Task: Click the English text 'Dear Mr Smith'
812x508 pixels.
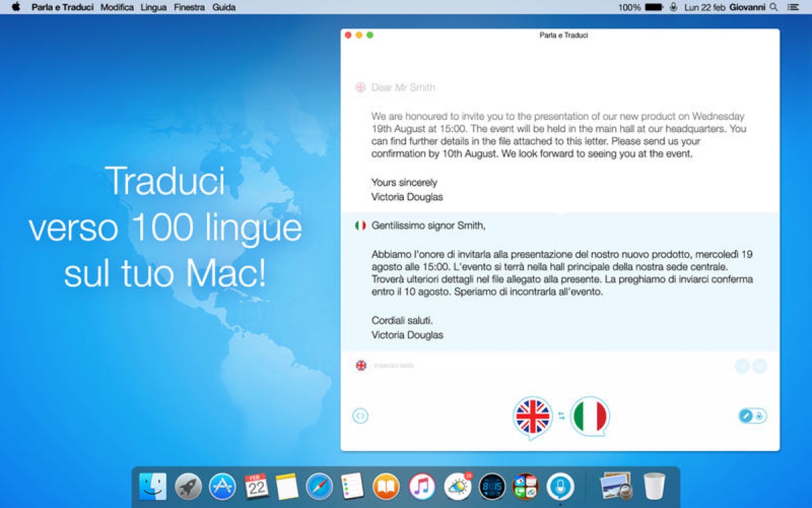Action: pyautogui.click(x=403, y=87)
